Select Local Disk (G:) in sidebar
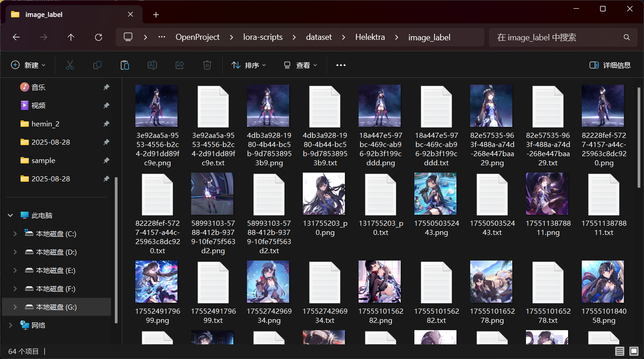 (x=56, y=307)
